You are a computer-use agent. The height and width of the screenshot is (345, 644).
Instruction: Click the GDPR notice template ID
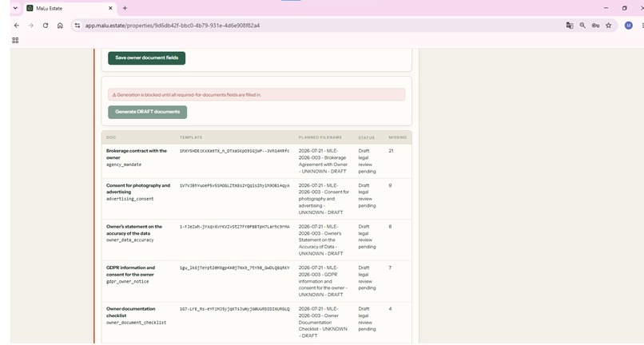234,268
